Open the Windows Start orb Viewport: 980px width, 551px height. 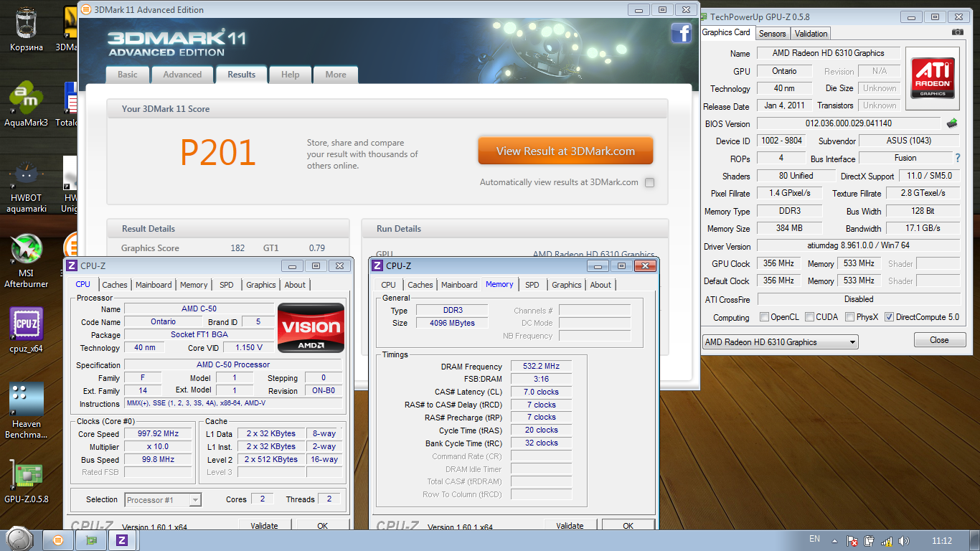point(20,540)
